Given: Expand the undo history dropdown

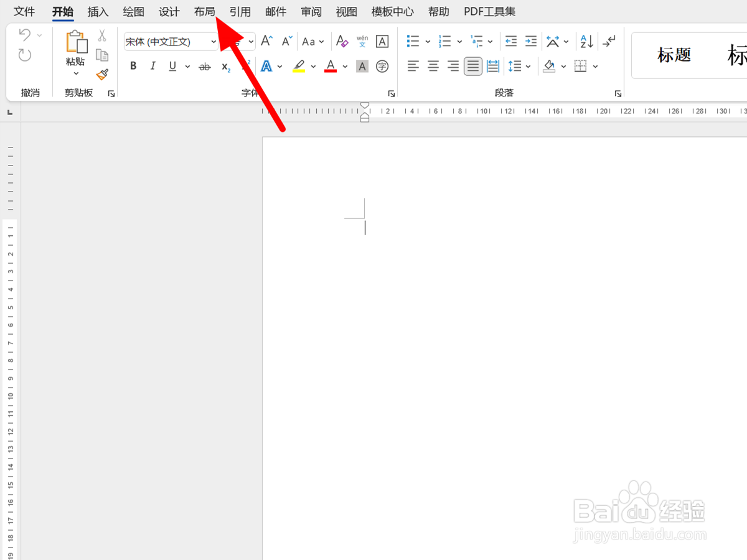Looking at the screenshot, I should point(40,35).
